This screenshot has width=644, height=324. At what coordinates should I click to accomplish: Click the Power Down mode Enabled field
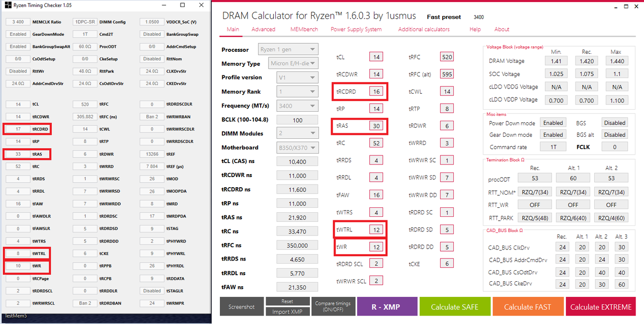pos(553,123)
